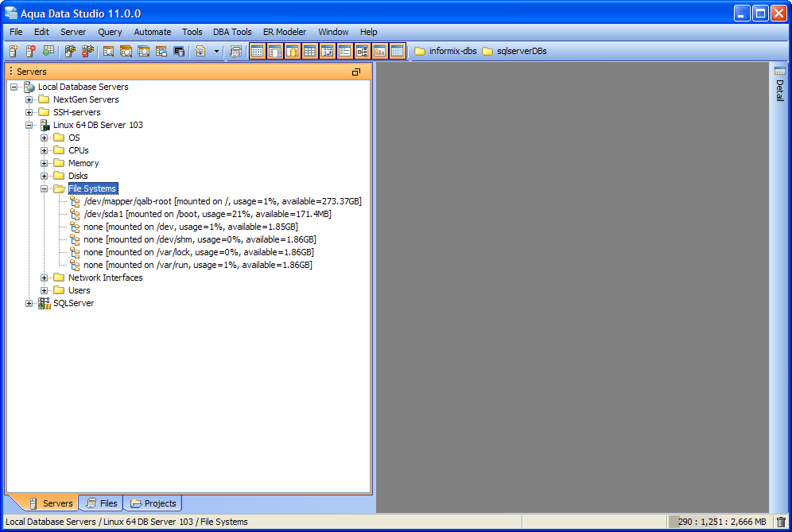The width and height of the screenshot is (792, 532).
Task: Open the DBA Tools menu
Action: 232,32
